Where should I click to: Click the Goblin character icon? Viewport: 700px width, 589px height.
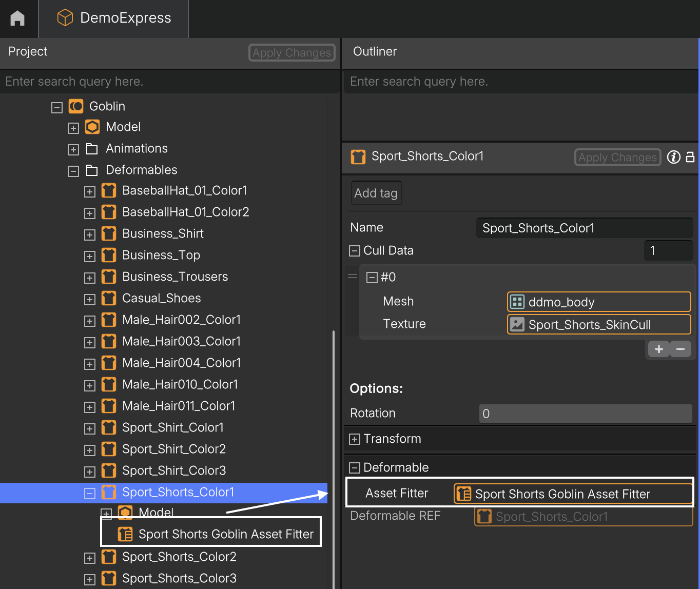click(x=76, y=106)
